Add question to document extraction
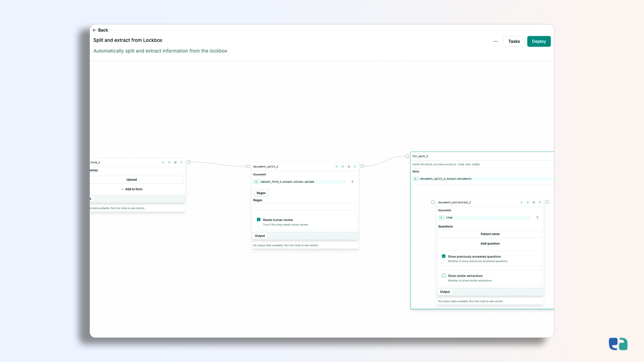This screenshot has width=644, height=362. (x=490, y=244)
